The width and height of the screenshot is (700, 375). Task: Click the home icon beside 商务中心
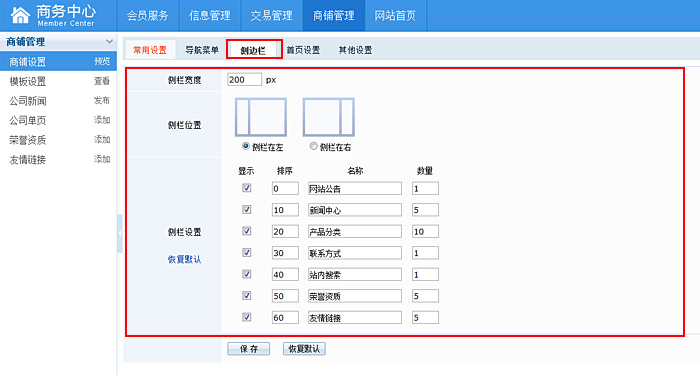pyautogui.click(x=20, y=15)
